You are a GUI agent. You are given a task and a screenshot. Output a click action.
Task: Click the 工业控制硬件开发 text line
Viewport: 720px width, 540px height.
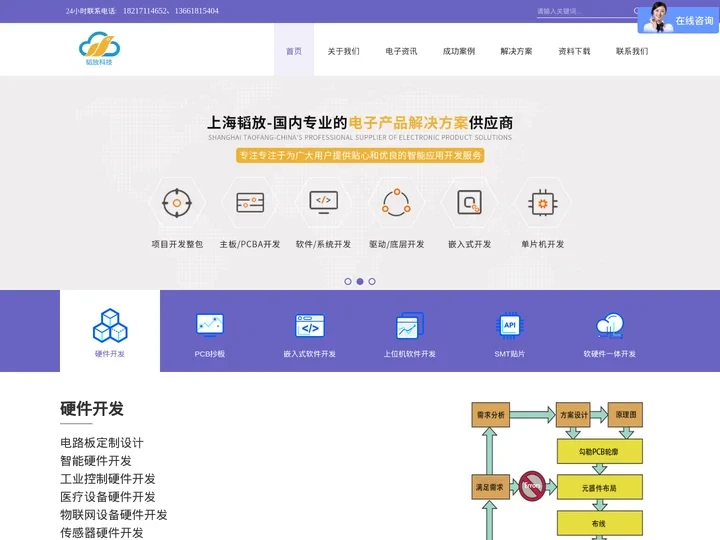click(x=108, y=479)
